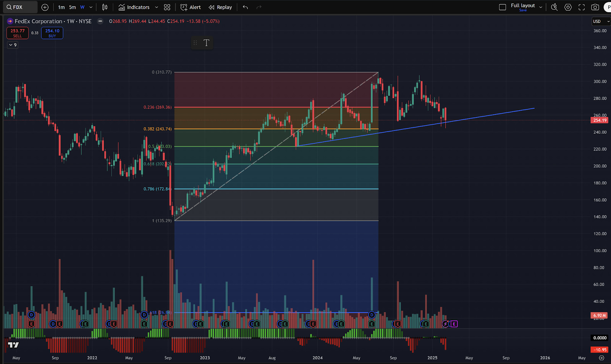
Task: Select the 0.786 Fibonacci level label
Action: pyautogui.click(x=157, y=189)
